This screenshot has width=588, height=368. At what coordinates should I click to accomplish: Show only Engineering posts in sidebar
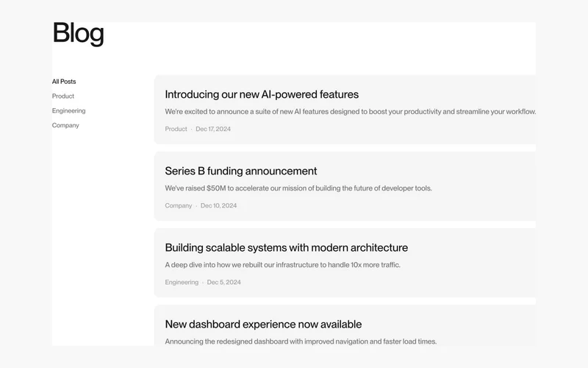pos(68,111)
